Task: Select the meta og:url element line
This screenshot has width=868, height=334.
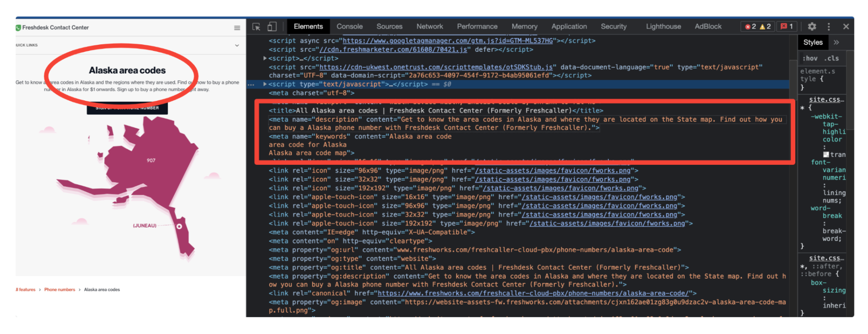Action: tap(474, 250)
